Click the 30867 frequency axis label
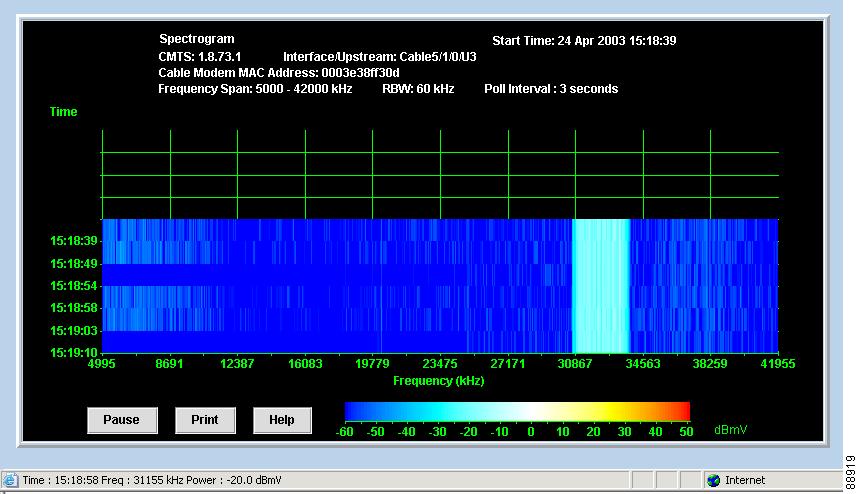The image size is (858, 494). 575,364
